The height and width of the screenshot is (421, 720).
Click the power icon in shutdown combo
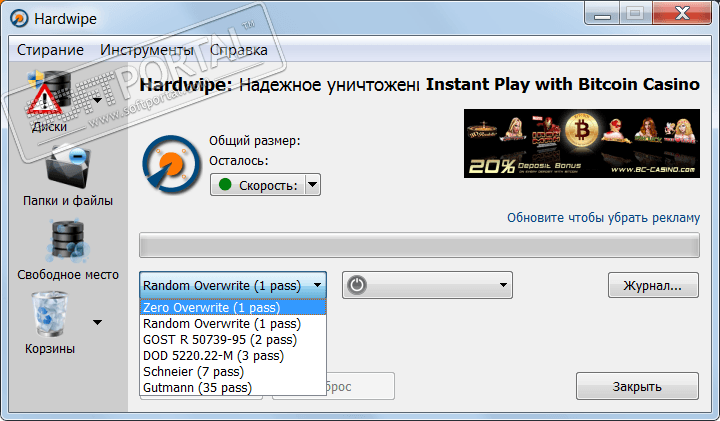point(357,285)
